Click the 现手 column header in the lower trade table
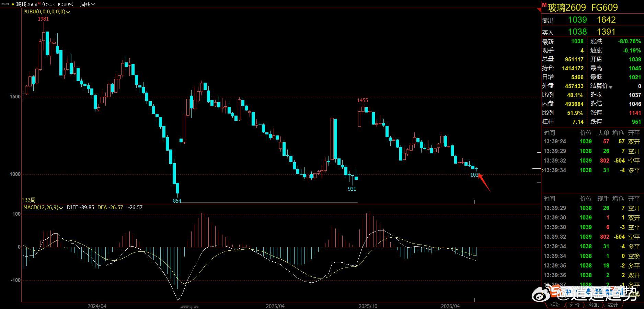This screenshot has height=309, width=644. tap(603, 199)
